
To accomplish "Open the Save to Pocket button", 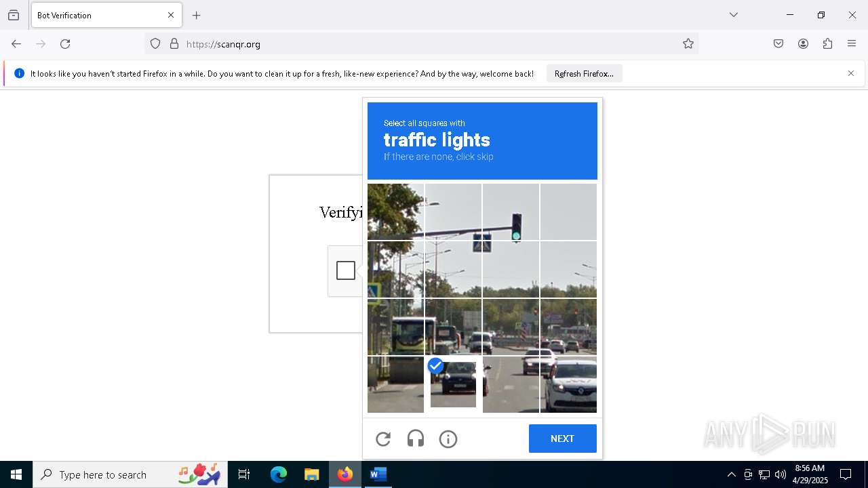I will point(778,44).
